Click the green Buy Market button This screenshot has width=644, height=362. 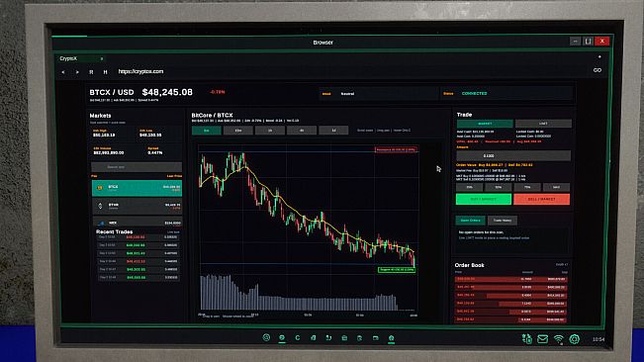(484, 199)
